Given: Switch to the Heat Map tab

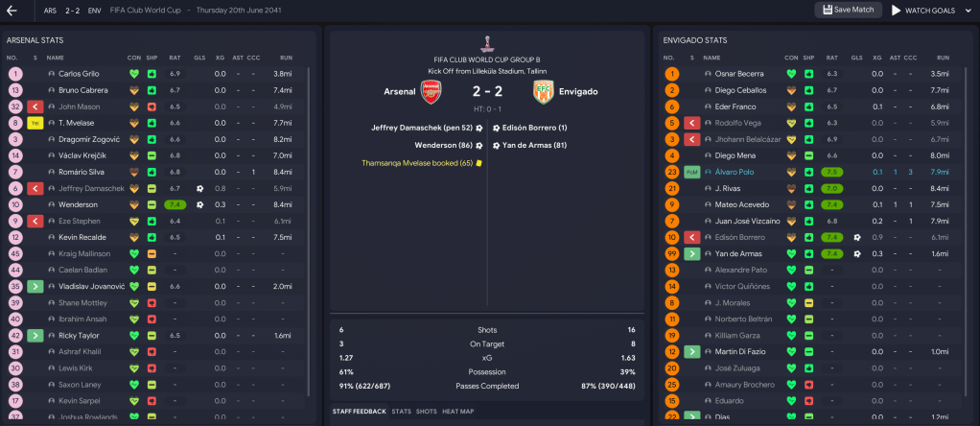Looking at the screenshot, I should [458, 412].
